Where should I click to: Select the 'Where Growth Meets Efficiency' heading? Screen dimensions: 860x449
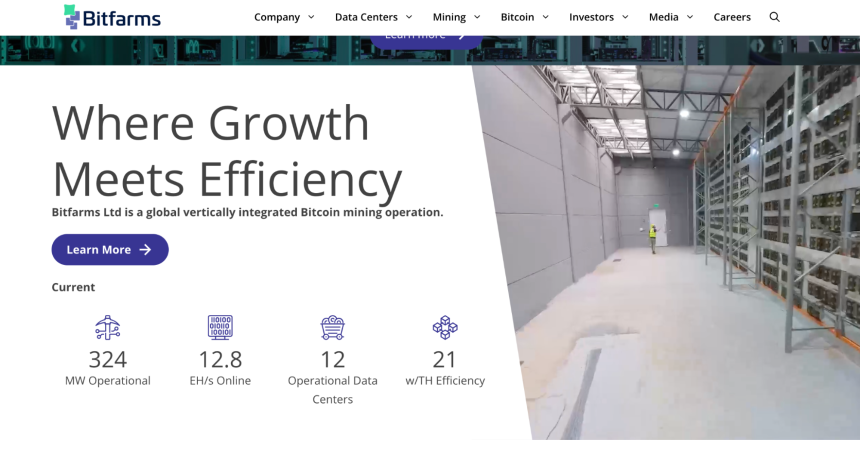pyautogui.click(x=227, y=151)
